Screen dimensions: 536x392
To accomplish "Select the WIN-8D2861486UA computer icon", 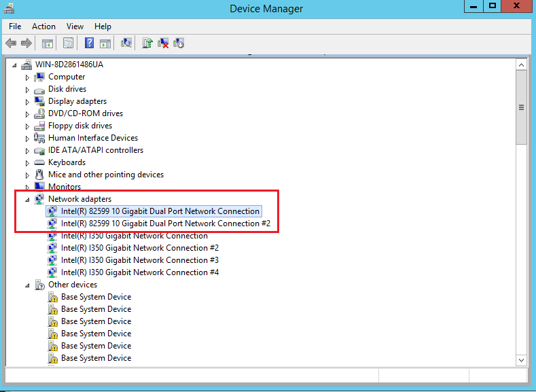I will click(26, 65).
